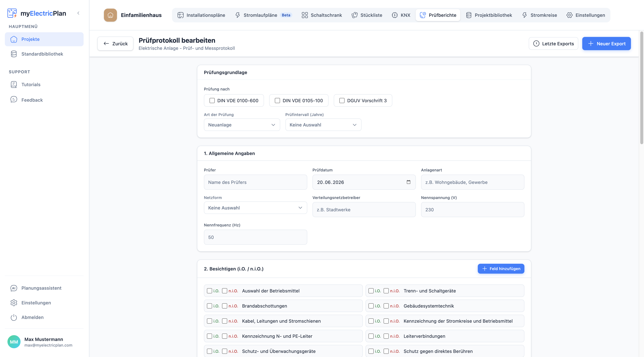Image resolution: width=644 pixels, height=357 pixels.
Task: Click the Nennspannung (V) input field
Action: pos(473,209)
